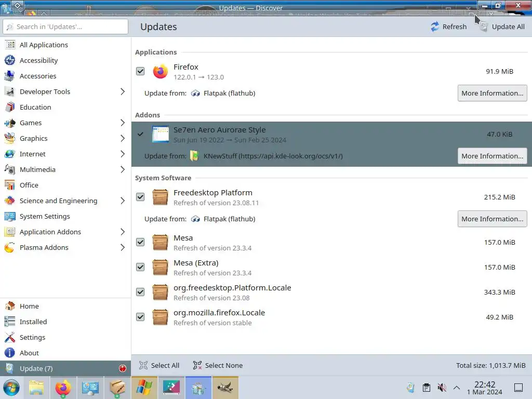532x399 pixels.
Task: Uncheck the Firefox update checkbox
Action: tap(140, 71)
